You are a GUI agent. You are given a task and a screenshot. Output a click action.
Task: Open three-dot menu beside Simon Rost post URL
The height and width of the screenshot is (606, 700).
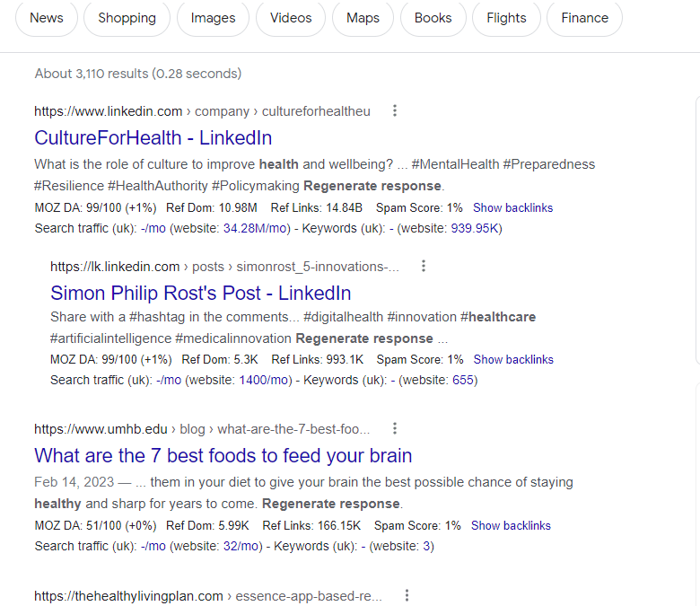[x=424, y=266]
